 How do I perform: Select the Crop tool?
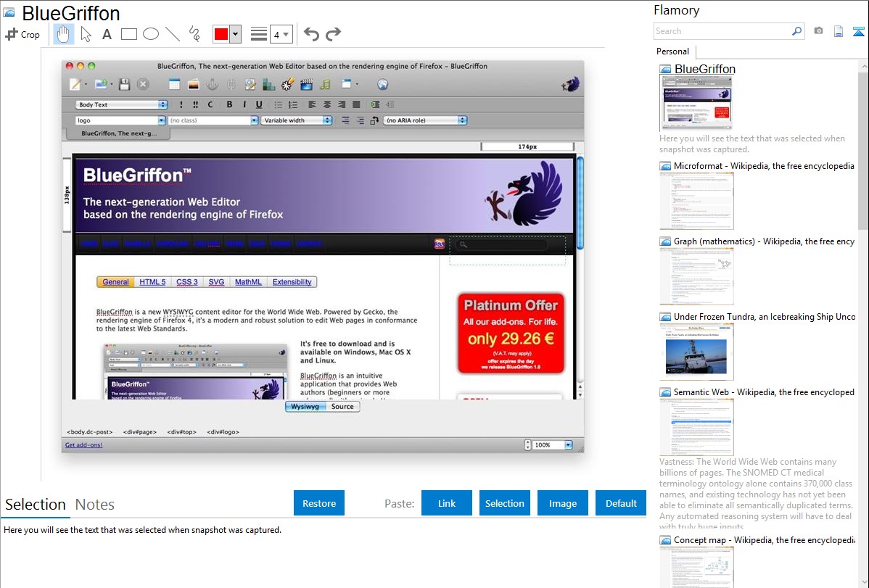pos(22,34)
